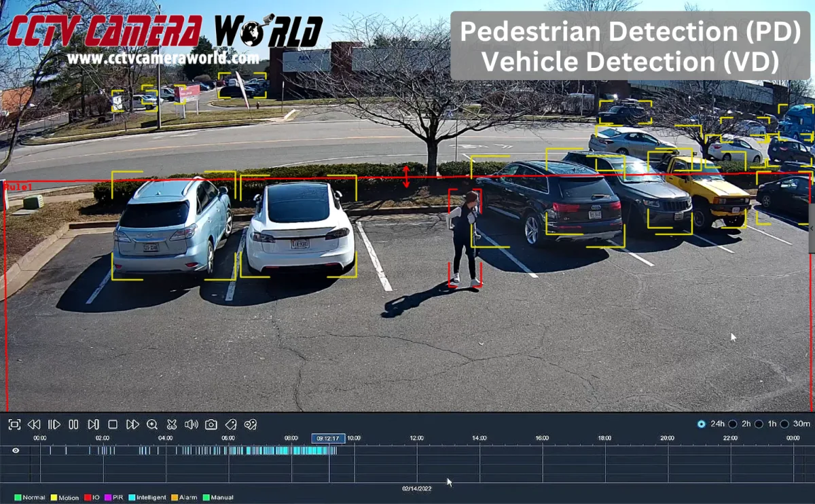
Task: Open the www.cctvcameraworld.com link
Action: coord(163,58)
